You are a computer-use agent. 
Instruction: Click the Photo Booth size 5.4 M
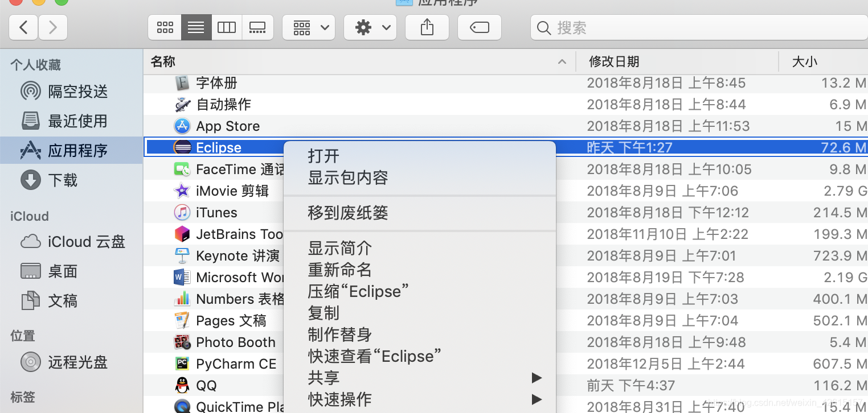pos(848,342)
